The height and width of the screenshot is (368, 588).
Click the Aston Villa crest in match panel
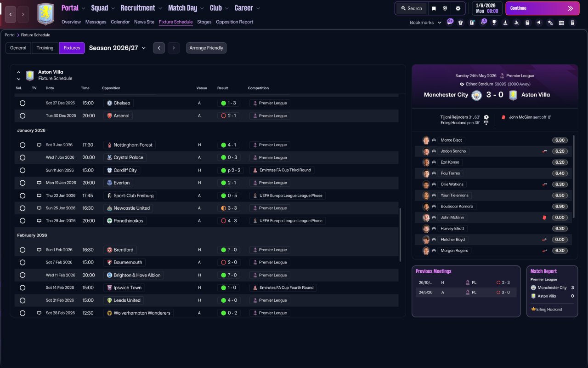(513, 95)
